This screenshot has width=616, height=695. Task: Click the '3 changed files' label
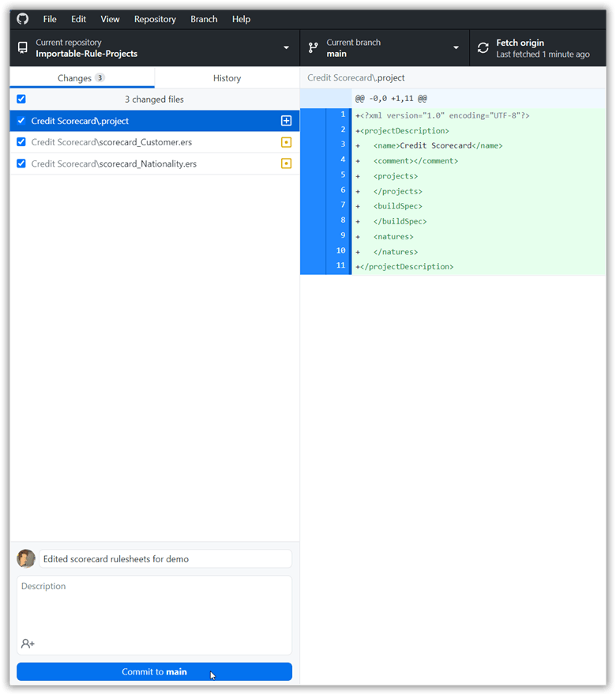(154, 100)
